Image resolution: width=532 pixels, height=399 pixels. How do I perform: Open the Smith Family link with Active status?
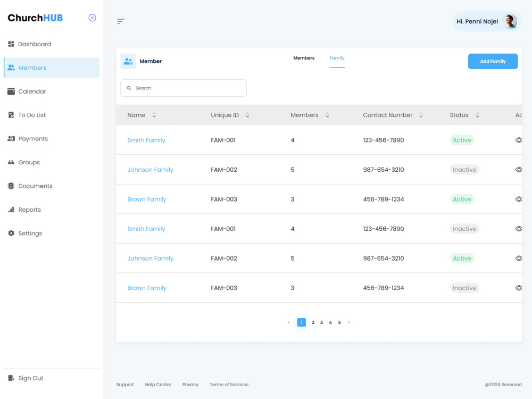[x=146, y=140]
